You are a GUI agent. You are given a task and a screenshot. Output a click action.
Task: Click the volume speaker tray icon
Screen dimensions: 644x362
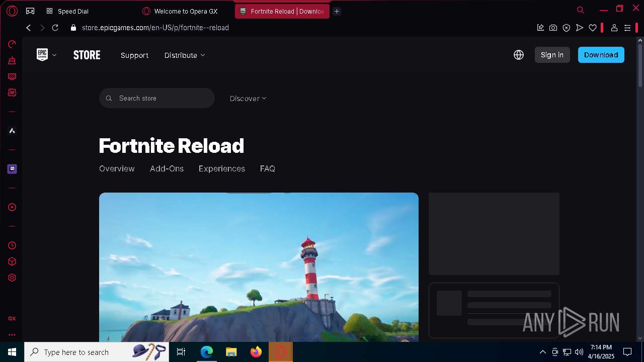[x=579, y=352]
